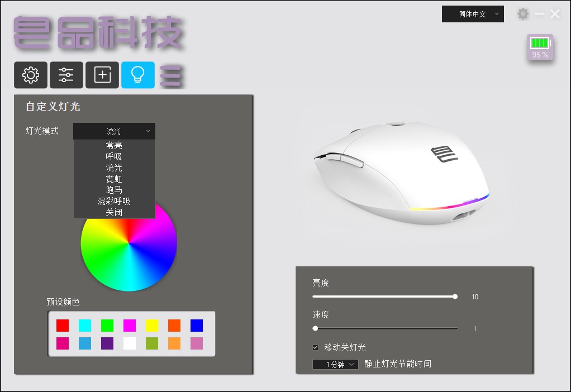
Task: Choose 霓虹 lighting mode
Action: 114,179
